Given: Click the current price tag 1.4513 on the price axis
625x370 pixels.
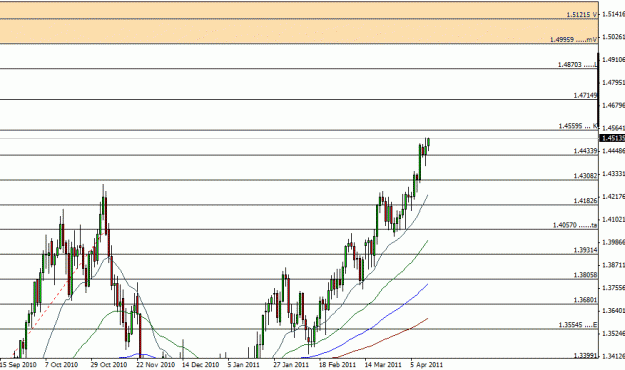Looking at the screenshot, I should tap(612, 138).
